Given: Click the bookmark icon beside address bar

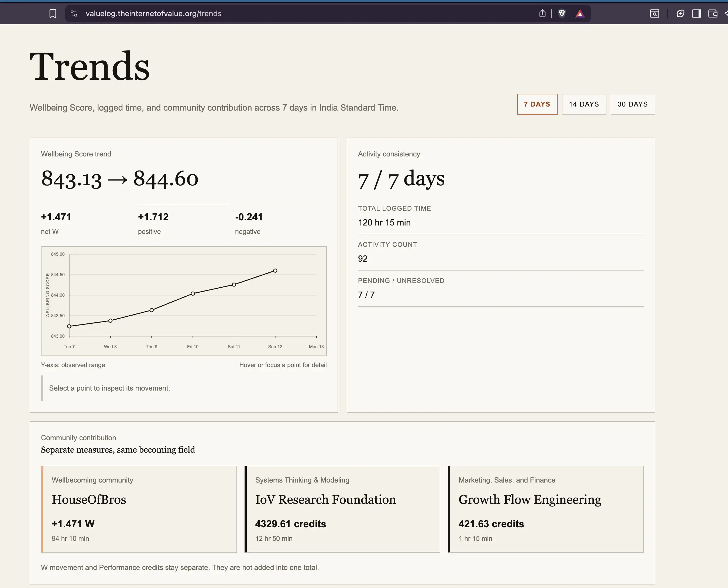Looking at the screenshot, I should pyautogui.click(x=53, y=13).
